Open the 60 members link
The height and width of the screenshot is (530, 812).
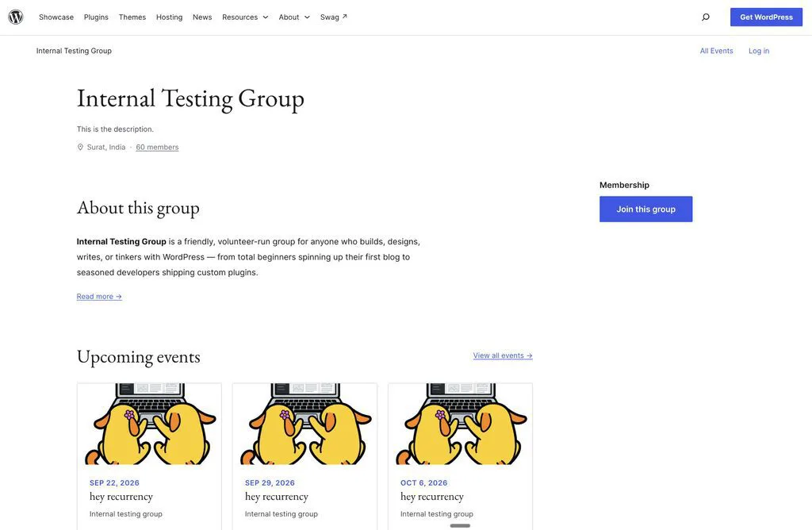[x=157, y=147]
